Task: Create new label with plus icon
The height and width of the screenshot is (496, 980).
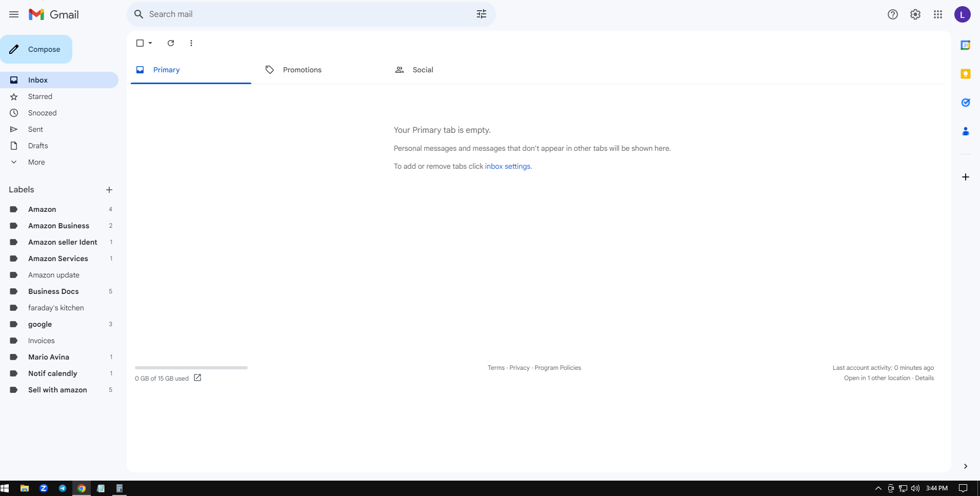Action: pyautogui.click(x=109, y=190)
